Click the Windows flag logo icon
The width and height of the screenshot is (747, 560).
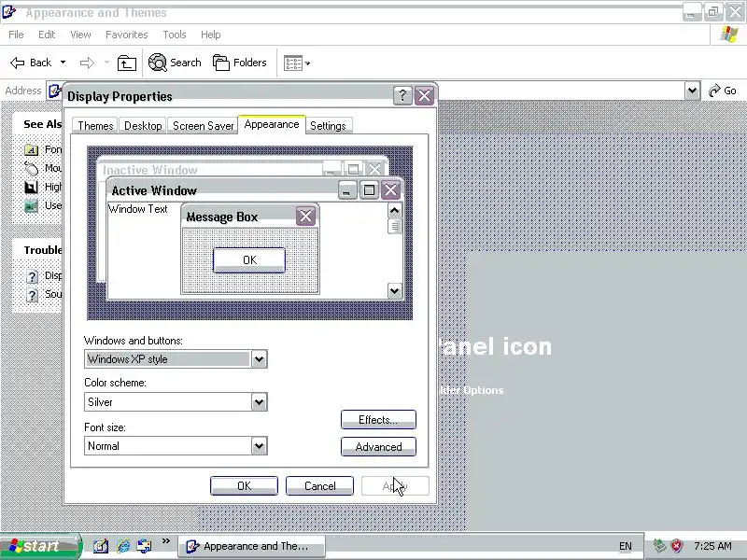[x=729, y=35]
